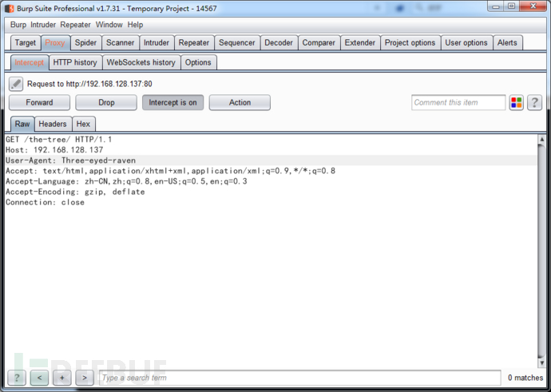Open the Repeater menu

(76, 25)
